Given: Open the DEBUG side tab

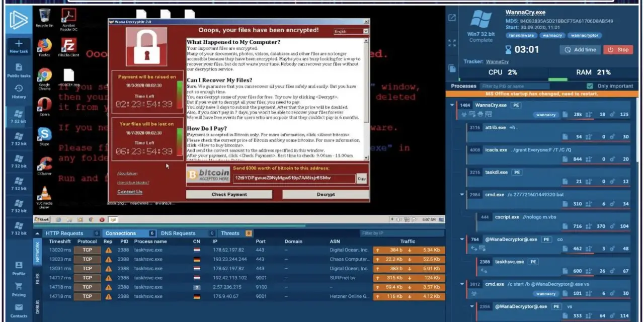Looking at the screenshot, I should pyautogui.click(x=37, y=307).
